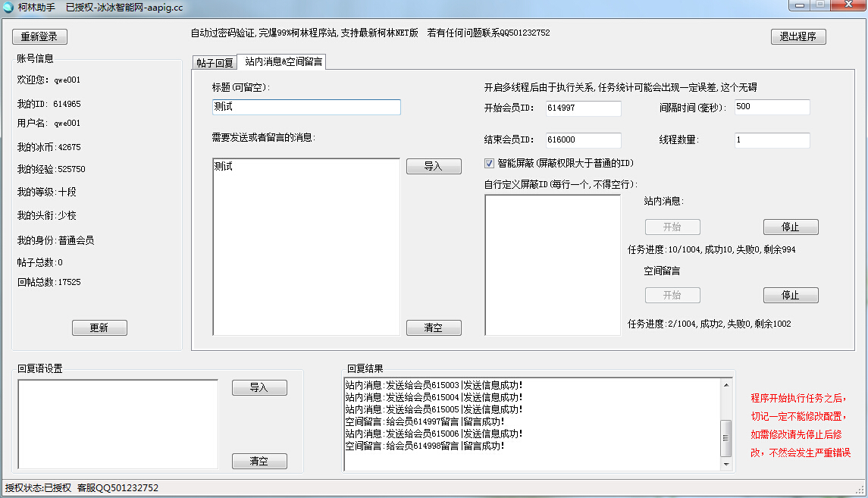Click 导入 in the 回复语设置 section
This screenshot has width=868, height=498.
click(259, 387)
